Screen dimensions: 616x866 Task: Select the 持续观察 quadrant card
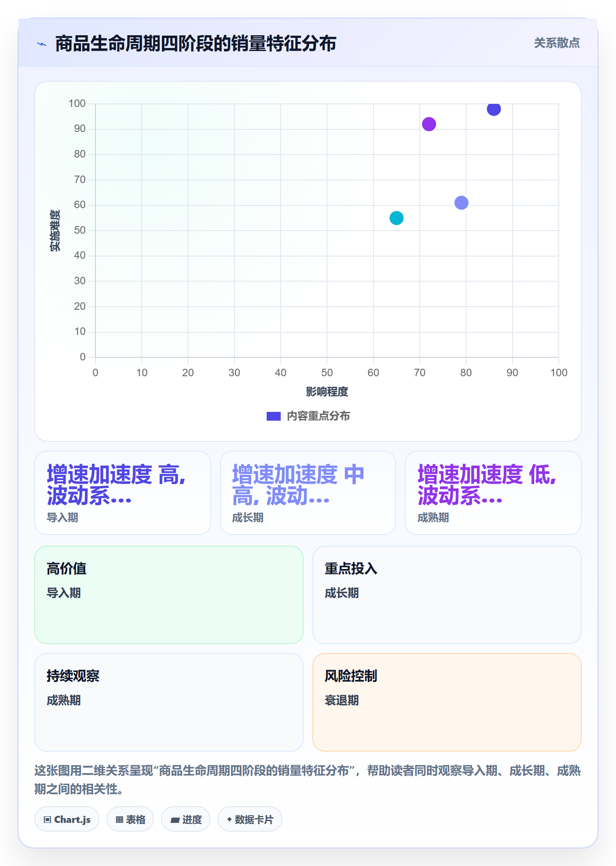tap(169, 702)
